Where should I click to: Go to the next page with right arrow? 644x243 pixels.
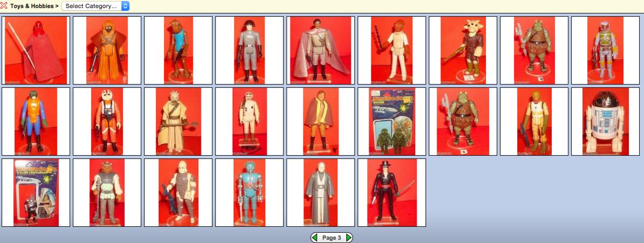[349, 238]
